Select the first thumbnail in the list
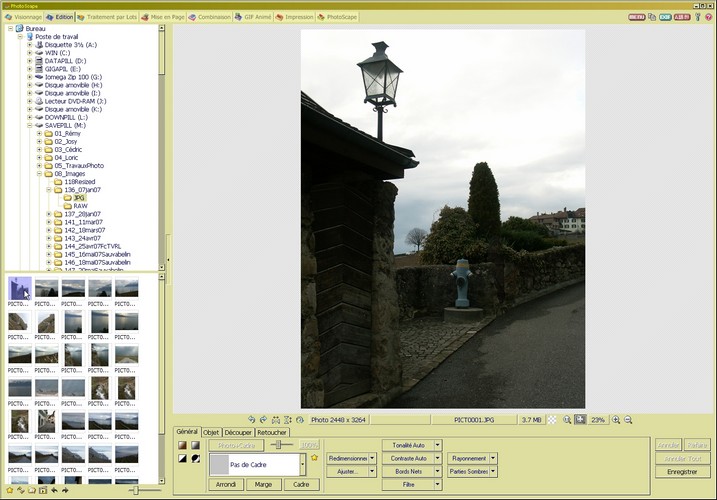Viewport: 717px width, 500px height. pos(19,291)
